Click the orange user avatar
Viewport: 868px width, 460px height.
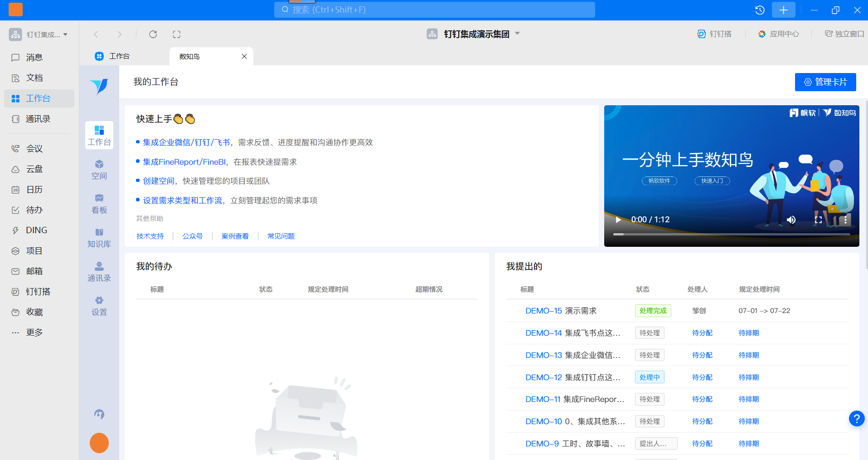(99, 443)
